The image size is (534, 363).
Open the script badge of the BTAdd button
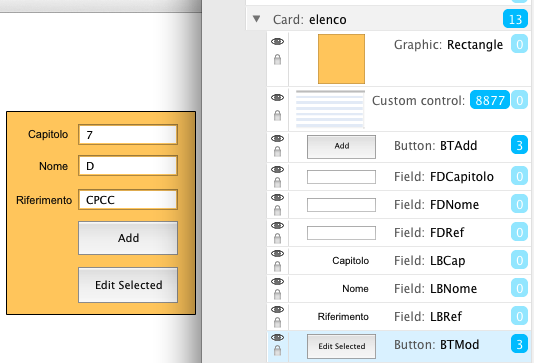pyautogui.click(x=519, y=145)
